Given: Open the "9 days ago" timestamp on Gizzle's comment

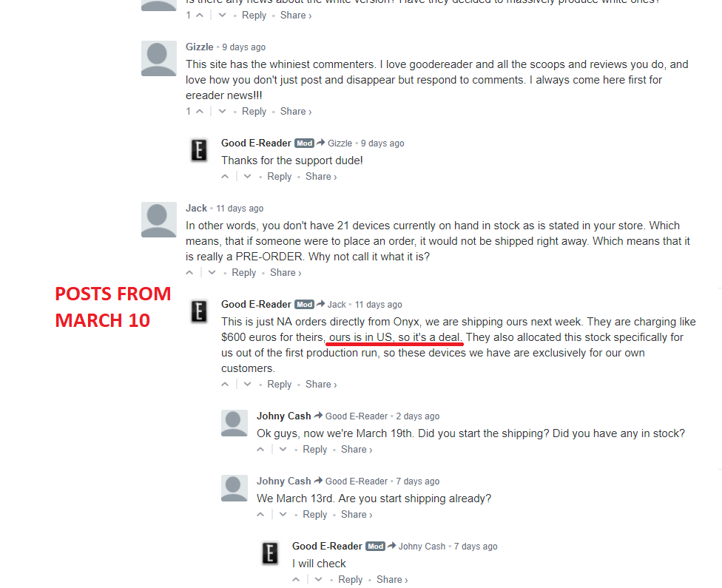Looking at the screenshot, I should pyautogui.click(x=244, y=47).
